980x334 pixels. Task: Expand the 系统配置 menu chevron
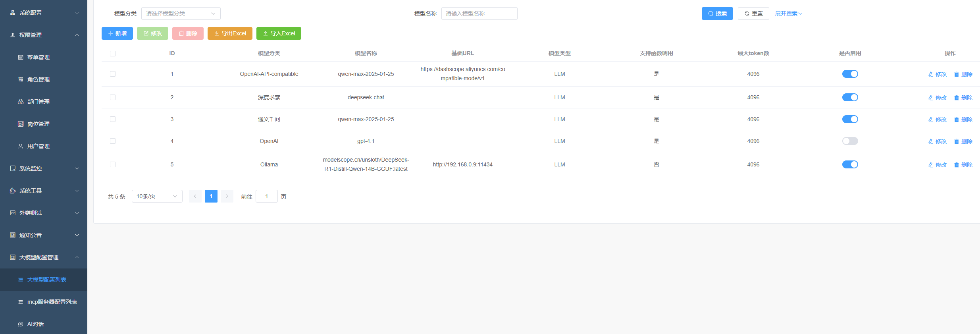pos(77,13)
